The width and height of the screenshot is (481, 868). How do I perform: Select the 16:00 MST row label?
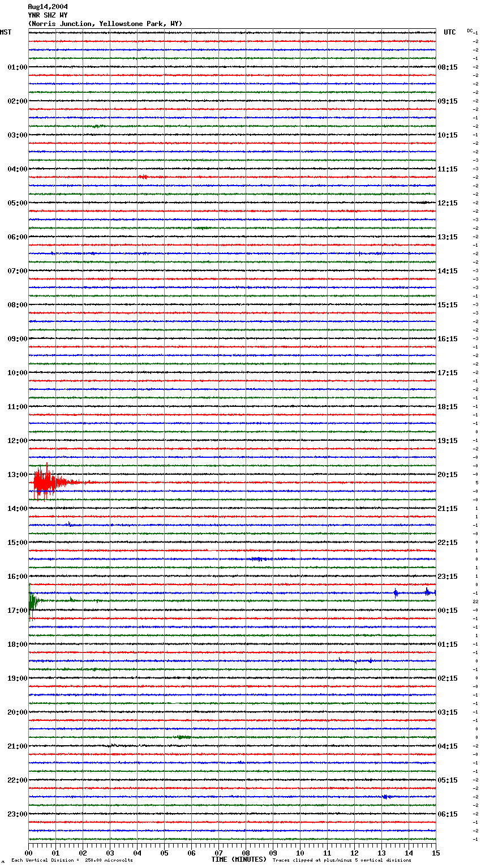point(18,577)
